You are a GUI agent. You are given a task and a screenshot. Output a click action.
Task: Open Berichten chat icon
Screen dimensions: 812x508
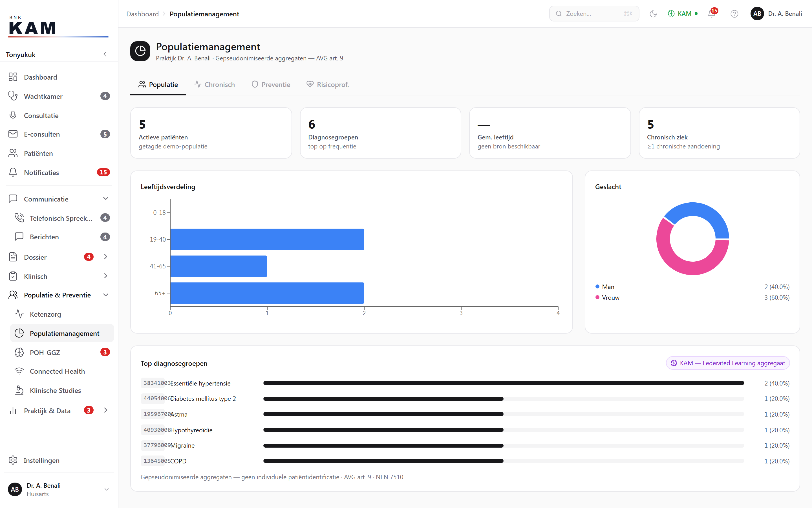coord(19,237)
